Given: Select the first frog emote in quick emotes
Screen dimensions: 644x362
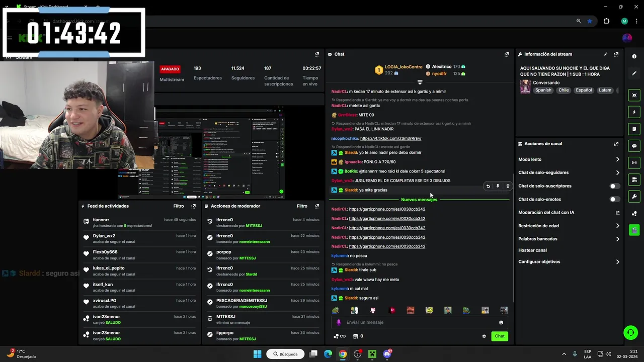Looking at the screenshot, I should tap(336, 310).
